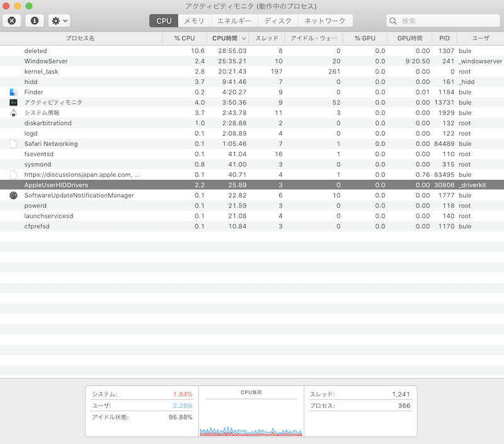Click the Finder icon in process list
504x444 pixels.
13,92
